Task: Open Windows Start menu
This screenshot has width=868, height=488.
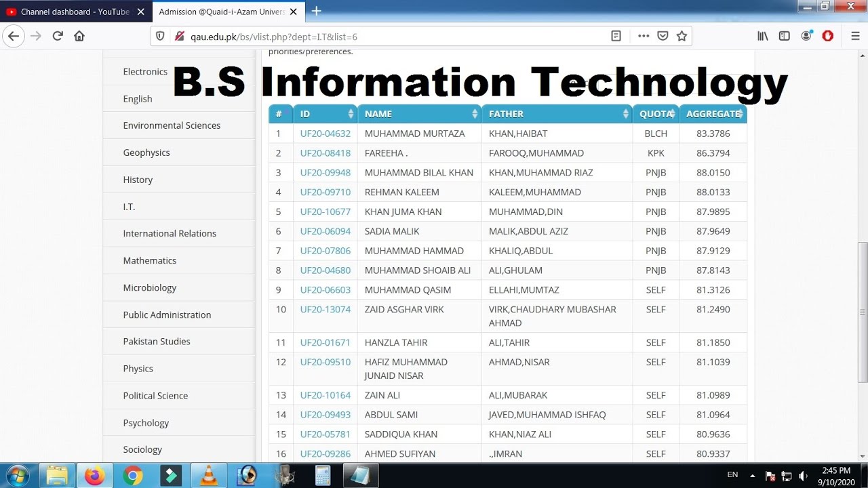Action: [x=16, y=476]
